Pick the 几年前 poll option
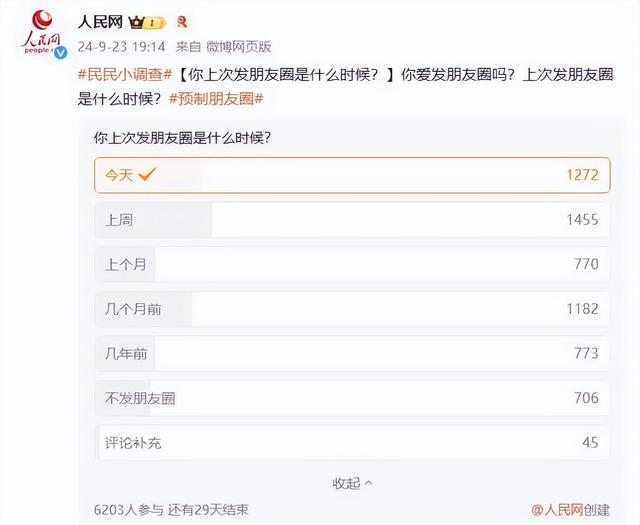Viewport: 640px width, 525px height. pyautogui.click(x=352, y=353)
